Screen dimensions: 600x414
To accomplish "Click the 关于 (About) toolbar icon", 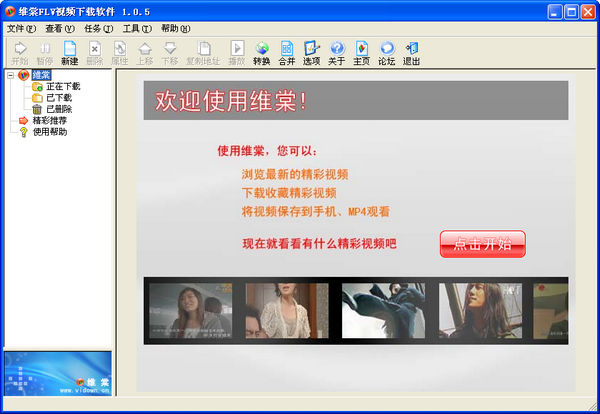I will tap(337, 53).
